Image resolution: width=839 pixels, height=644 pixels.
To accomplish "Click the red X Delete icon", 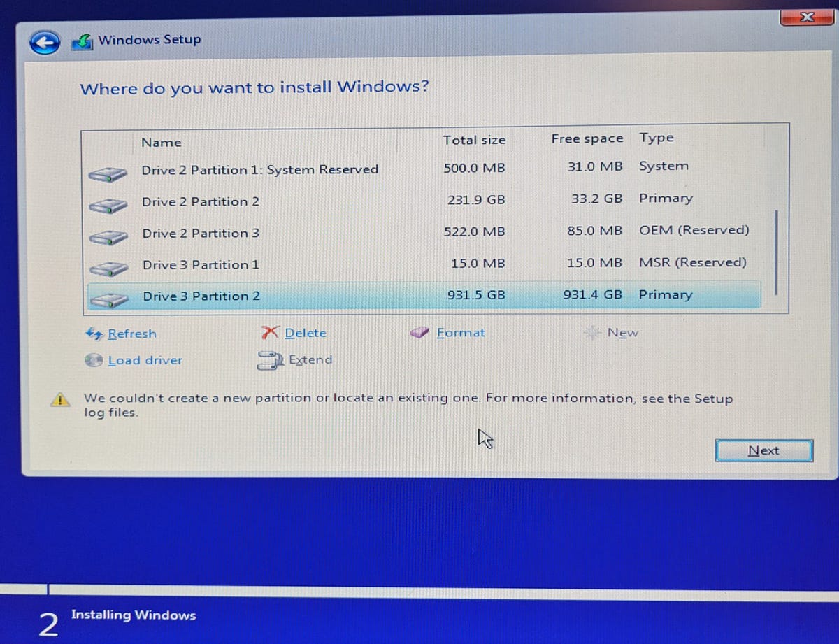I will click(271, 333).
